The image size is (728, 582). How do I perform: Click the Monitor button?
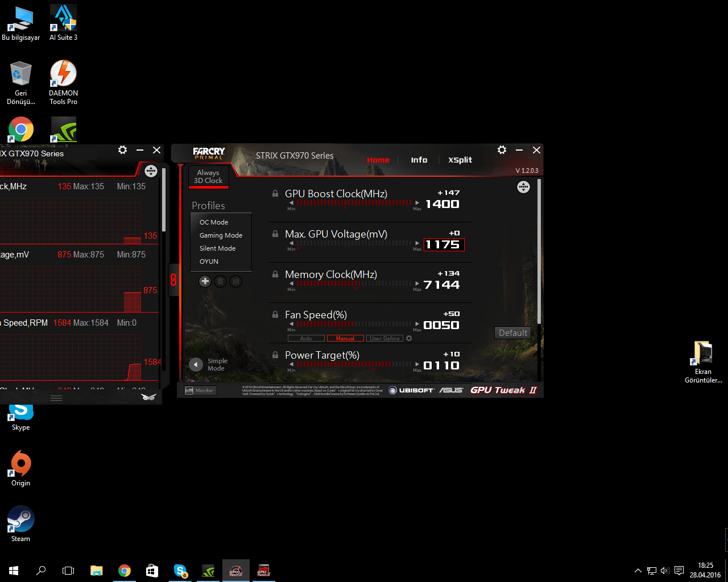pyautogui.click(x=200, y=390)
